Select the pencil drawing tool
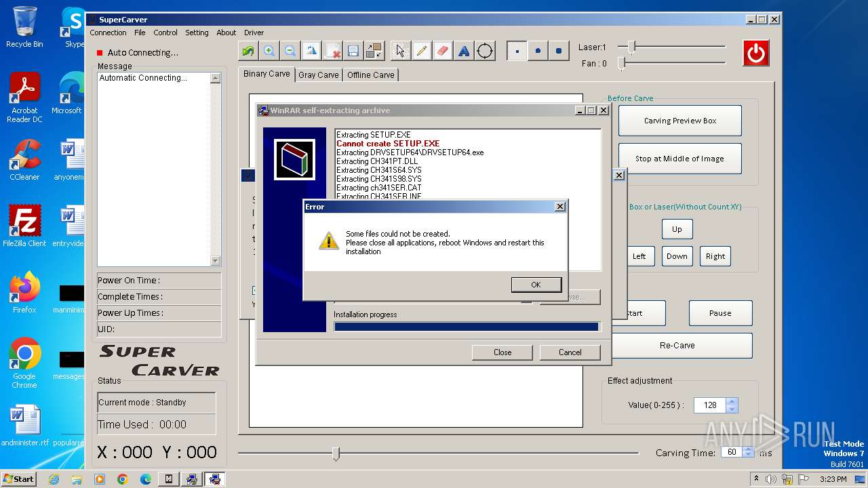Viewport: 868px width, 488px height. point(422,51)
